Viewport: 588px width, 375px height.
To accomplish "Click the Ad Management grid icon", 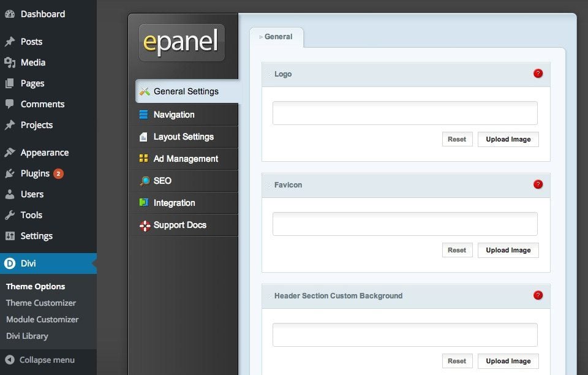I will tap(143, 158).
